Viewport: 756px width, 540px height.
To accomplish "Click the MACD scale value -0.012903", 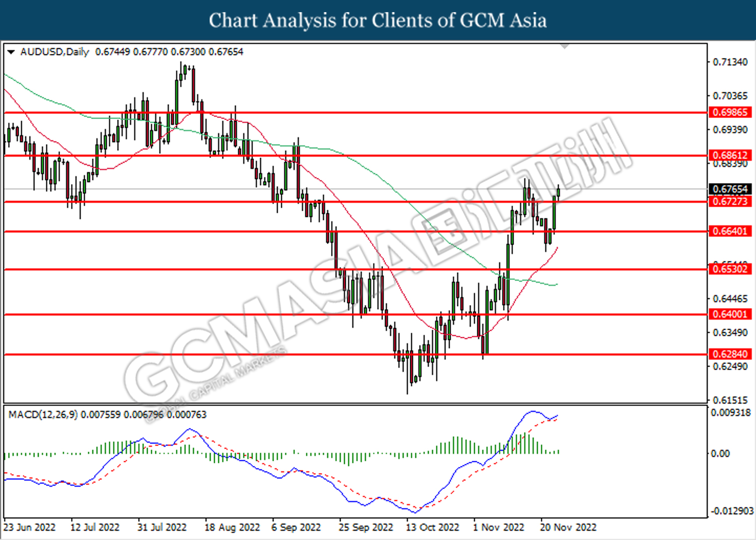I will 732,511.
